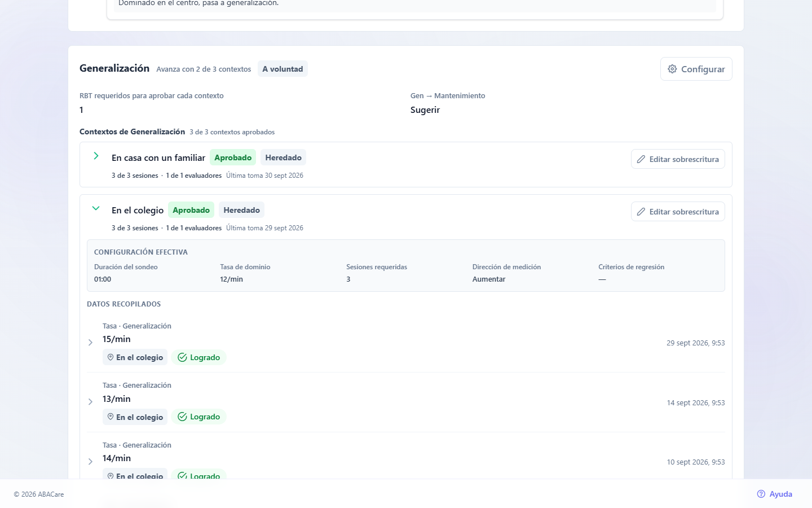Click Logrado check icon on 15/min entry
The width and height of the screenshot is (812, 508).
(x=182, y=357)
